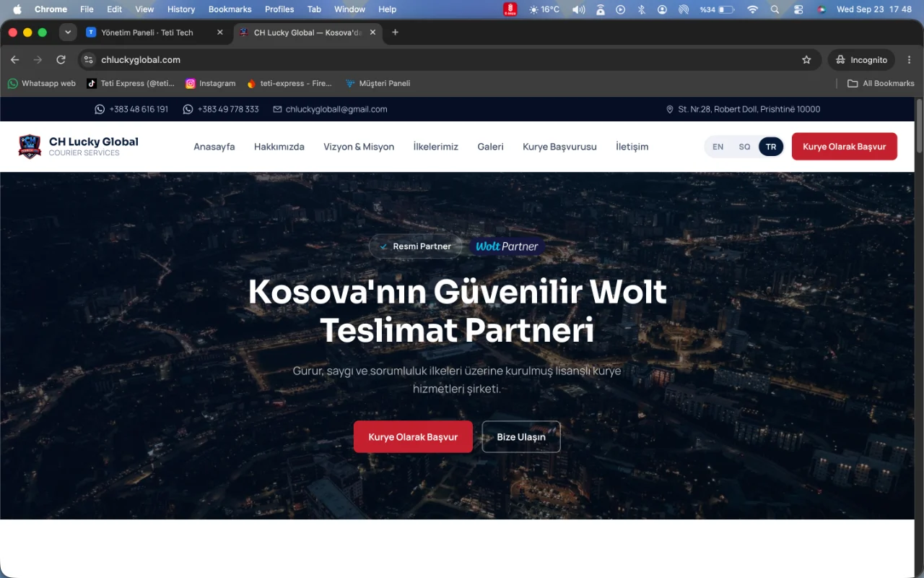Image resolution: width=924 pixels, height=578 pixels.
Task: Open the Bookmarks menu
Action: coord(230,9)
